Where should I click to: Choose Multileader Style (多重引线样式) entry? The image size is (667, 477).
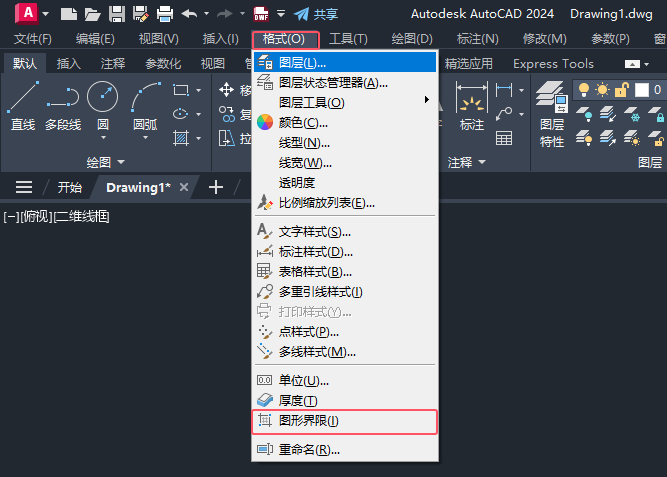[345, 292]
